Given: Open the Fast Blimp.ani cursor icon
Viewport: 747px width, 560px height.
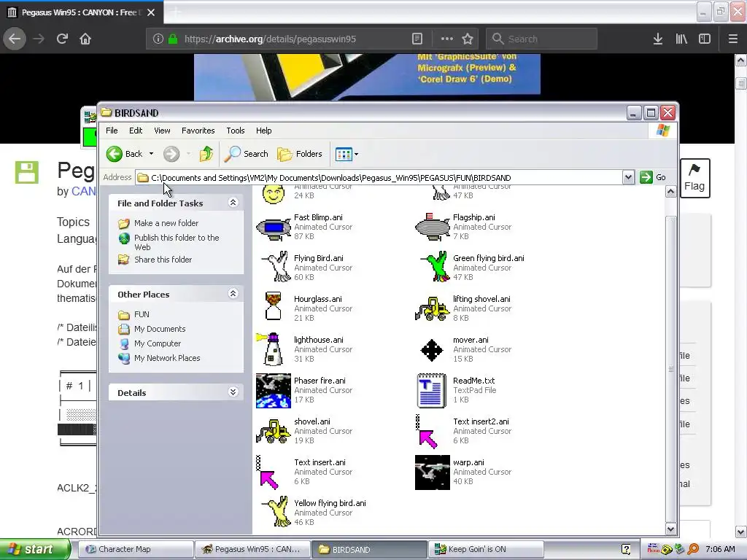Looking at the screenshot, I should point(274,227).
